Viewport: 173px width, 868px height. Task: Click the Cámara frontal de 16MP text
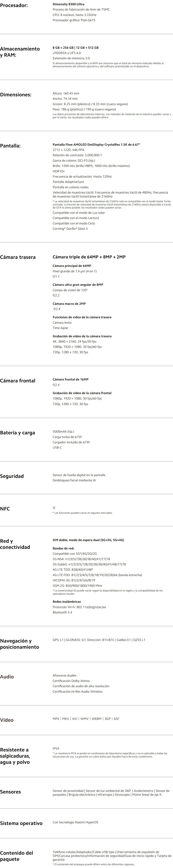click(70, 379)
